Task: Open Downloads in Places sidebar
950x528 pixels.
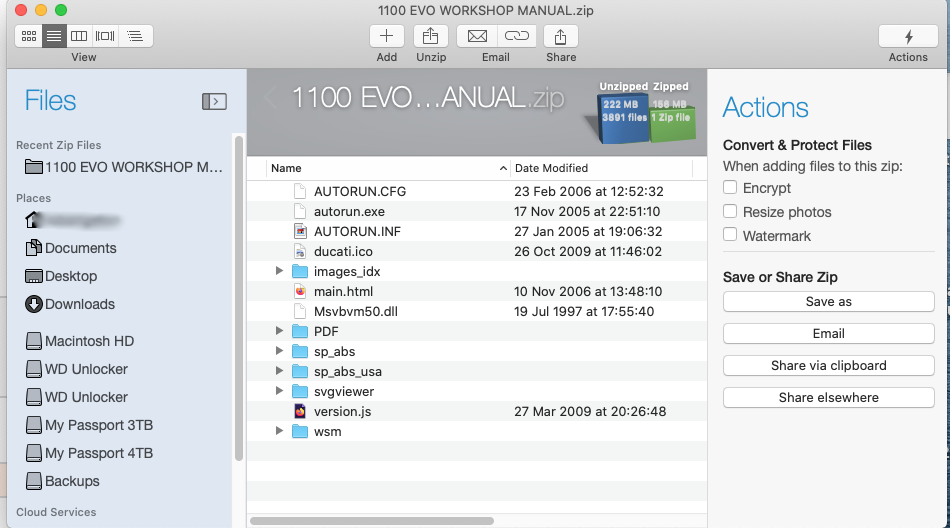Action: coord(70,304)
